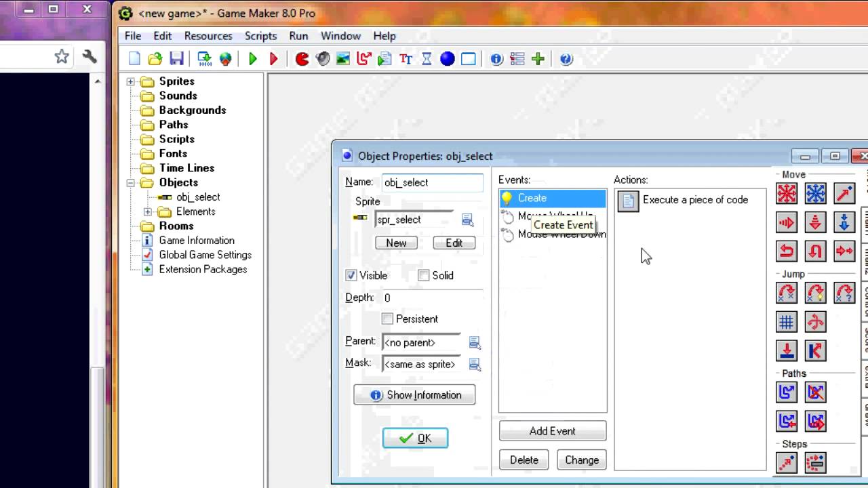This screenshot has height=488, width=868.
Task: Click the Change event button
Action: click(582, 460)
